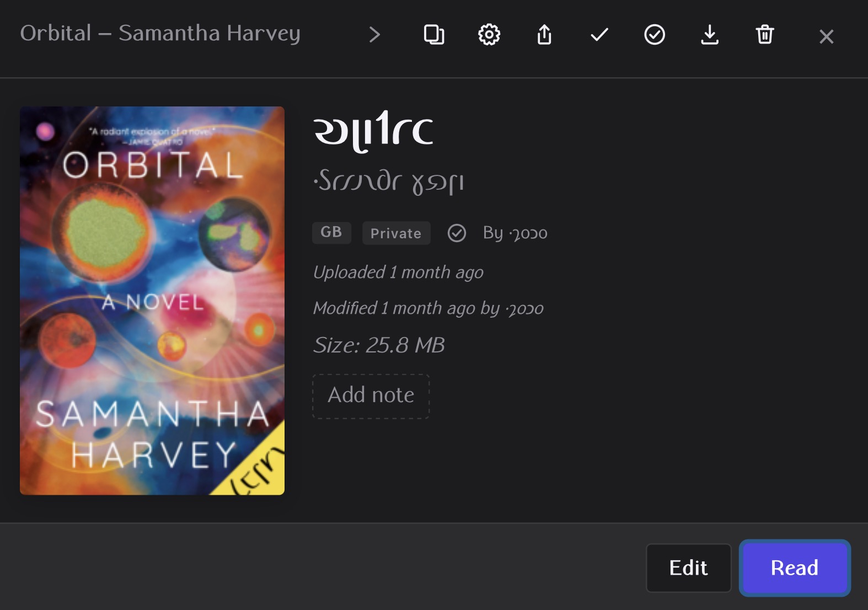Click the next item chevron arrow

[x=374, y=35]
